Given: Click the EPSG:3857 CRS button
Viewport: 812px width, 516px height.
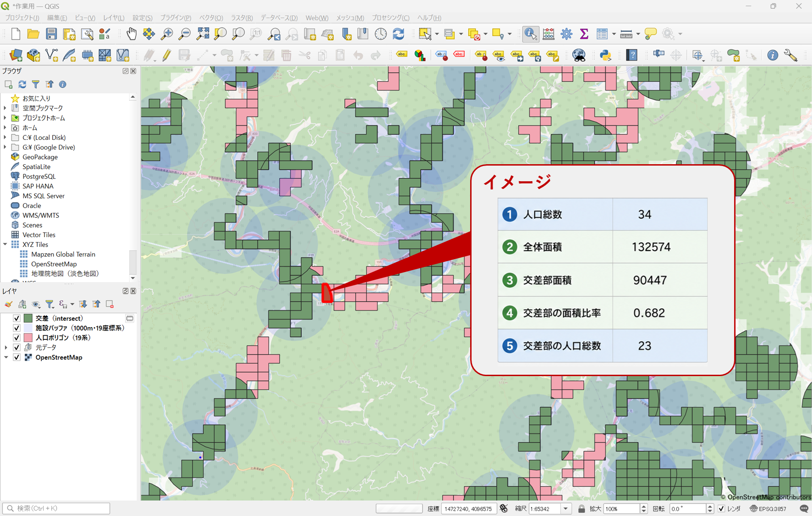Looking at the screenshot, I should coord(768,509).
